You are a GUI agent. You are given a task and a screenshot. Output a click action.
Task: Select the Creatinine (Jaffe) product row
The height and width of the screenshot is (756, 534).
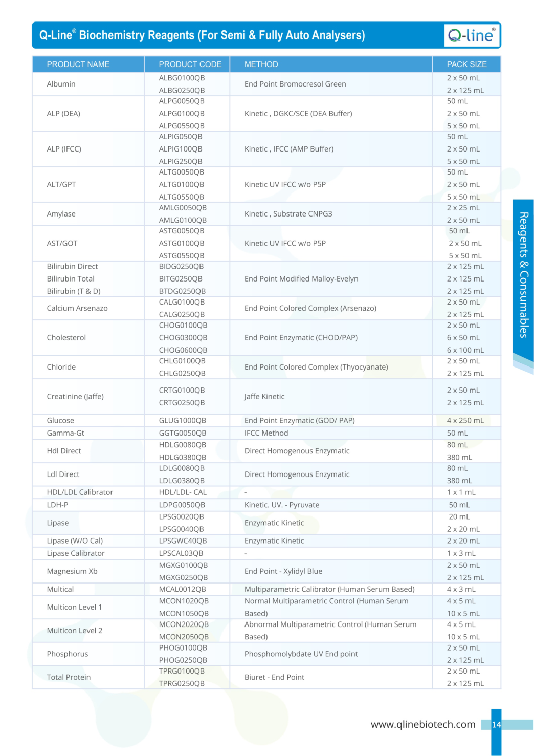pyautogui.click(x=75, y=396)
